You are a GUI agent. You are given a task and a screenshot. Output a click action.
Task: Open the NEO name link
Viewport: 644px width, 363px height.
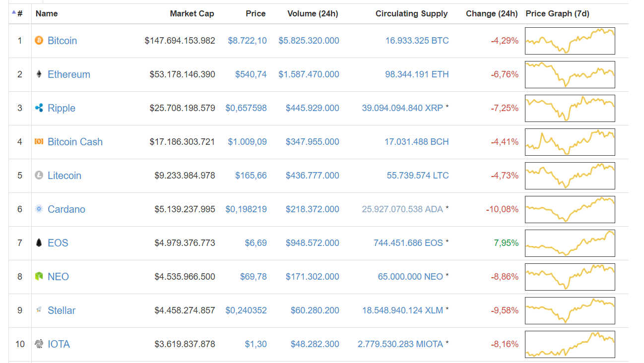pyautogui.click(x=58, y=277)
